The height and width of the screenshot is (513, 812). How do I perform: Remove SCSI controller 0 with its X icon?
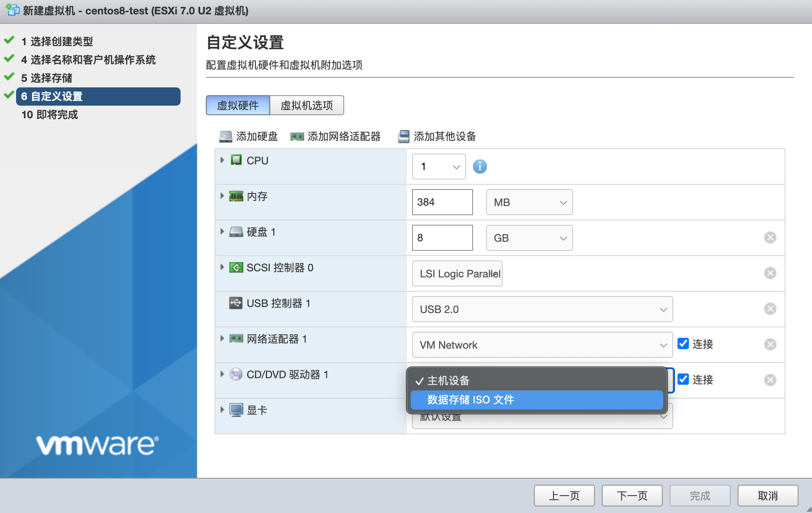(770, 273)
